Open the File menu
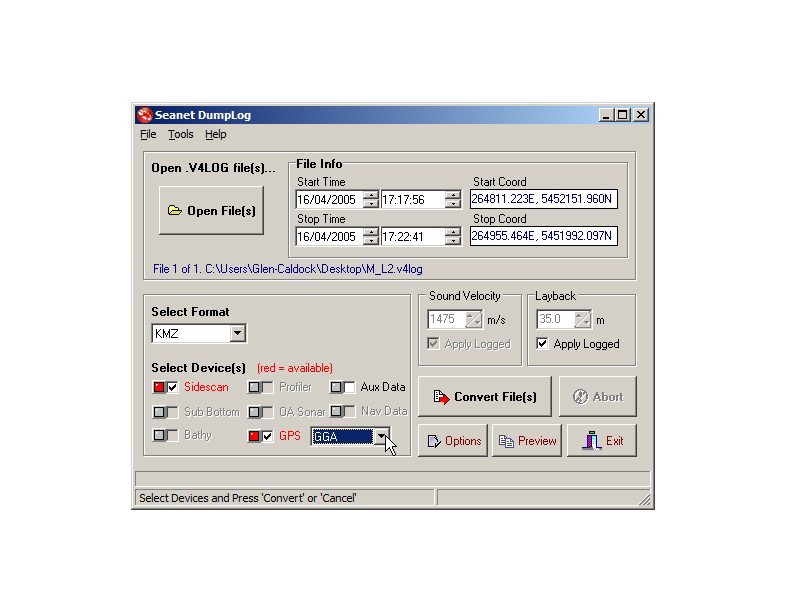 (148, 134)
